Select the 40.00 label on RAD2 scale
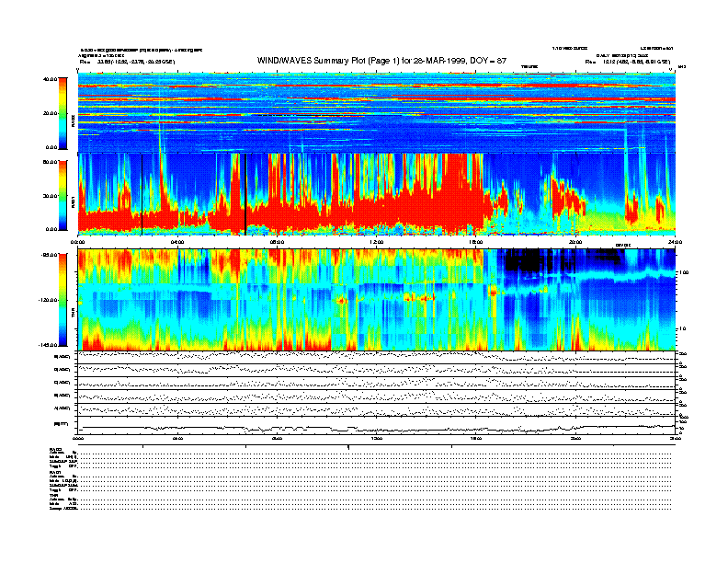The image size is (728, 563). pos(50,79)
